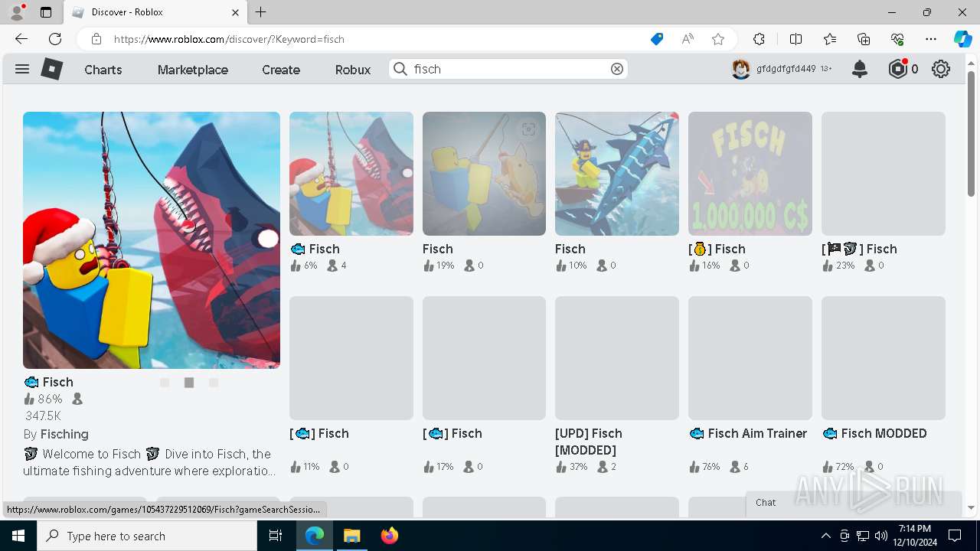Click the browser address bar URL
Image resolution: width=980 pixels, height=551 pixels.
(x=229, y=39)
